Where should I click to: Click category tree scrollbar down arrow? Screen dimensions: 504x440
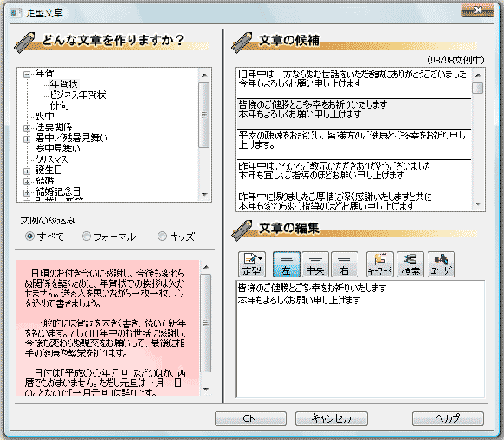[x=204, y=194]
